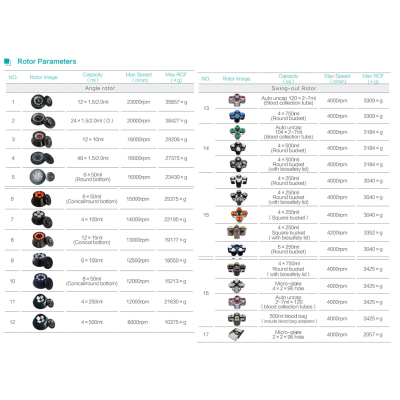This screenshot has width=400, height=400.
Task: Click the Rotor Parameters title text
Action: pyautogui.click(x=47, y=62)
